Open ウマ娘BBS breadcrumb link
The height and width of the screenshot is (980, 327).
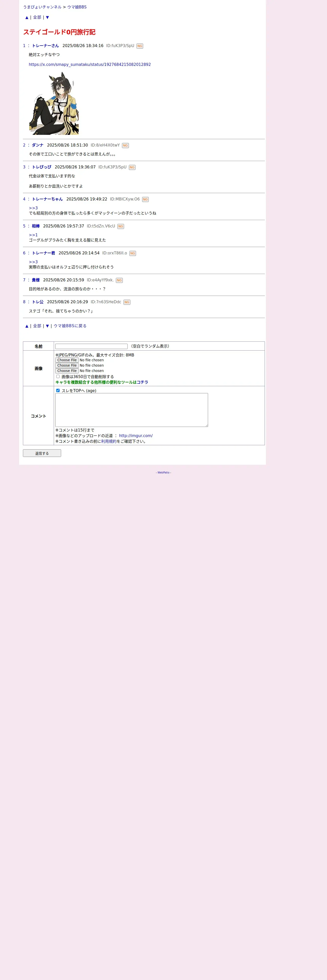pos(77,7)
